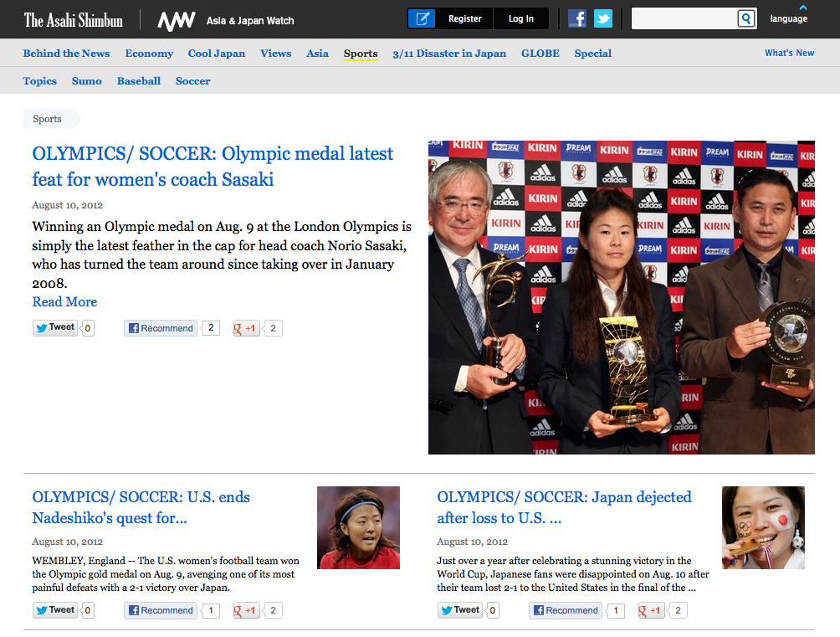Open the What's New link
This screenshot has height=637, width=840.
[789, 54]
